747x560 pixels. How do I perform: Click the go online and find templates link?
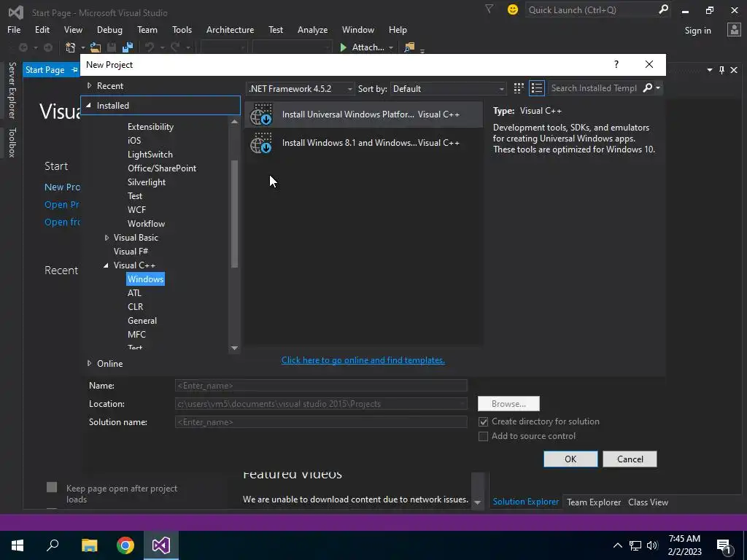coord(363,360)
